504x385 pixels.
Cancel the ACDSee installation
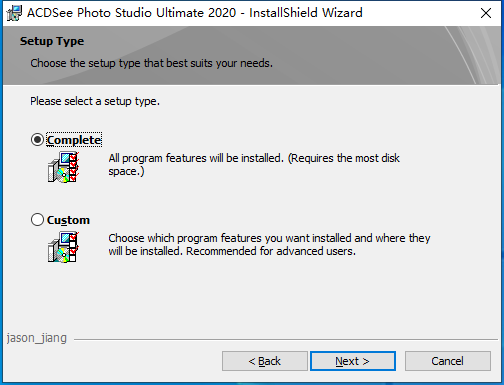(448, 361)
